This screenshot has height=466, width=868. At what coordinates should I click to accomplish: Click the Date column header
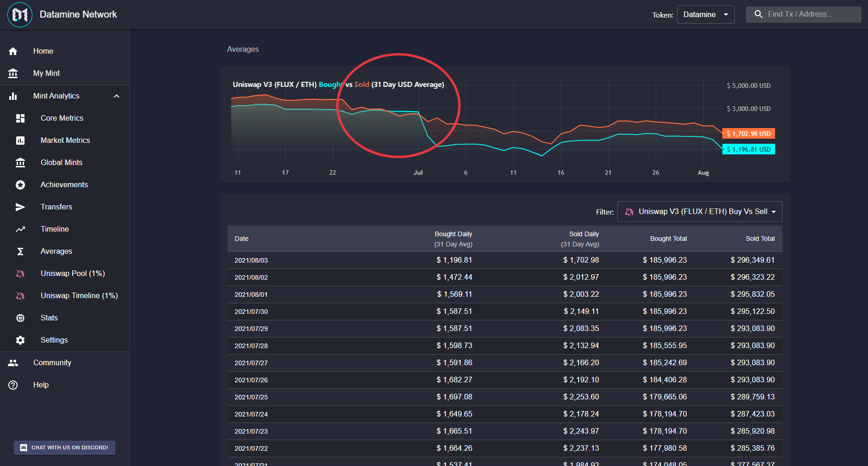point(241,239)
